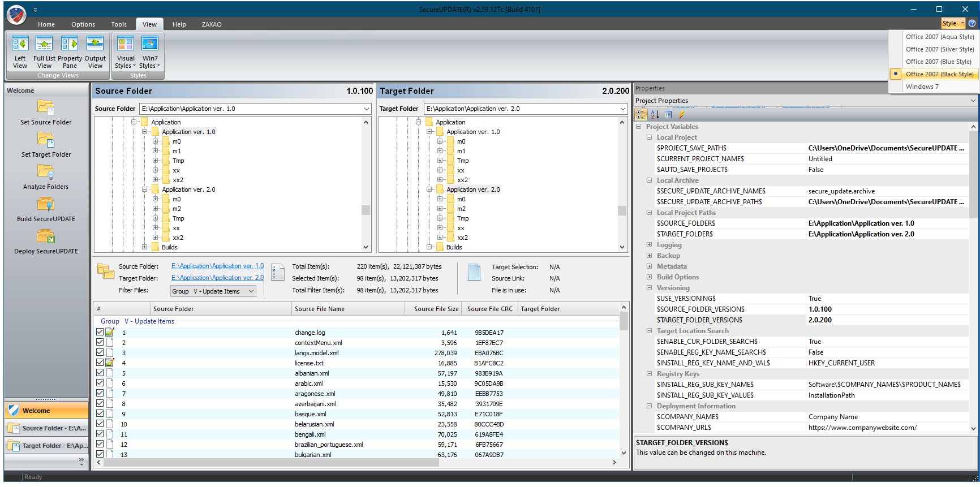Click the lightning bolt icon in Properties
This screenshot has height=487, width=980.
point(682,114)
